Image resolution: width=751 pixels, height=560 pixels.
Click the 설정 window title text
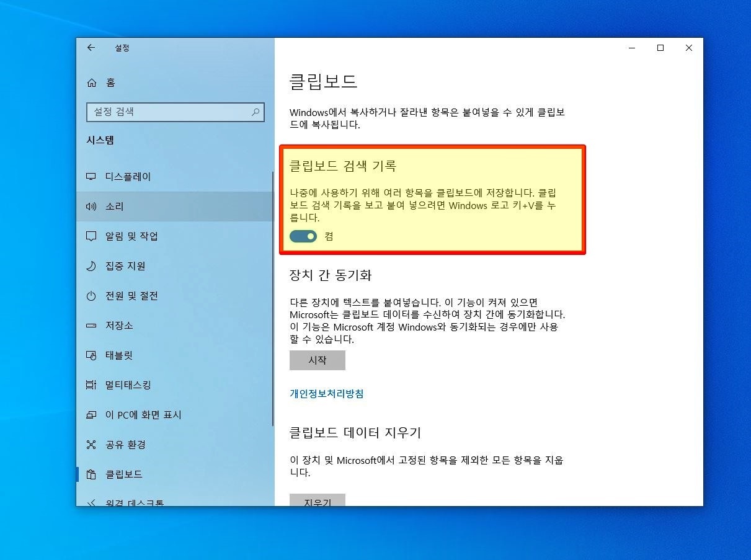click(x=122, y=48)
